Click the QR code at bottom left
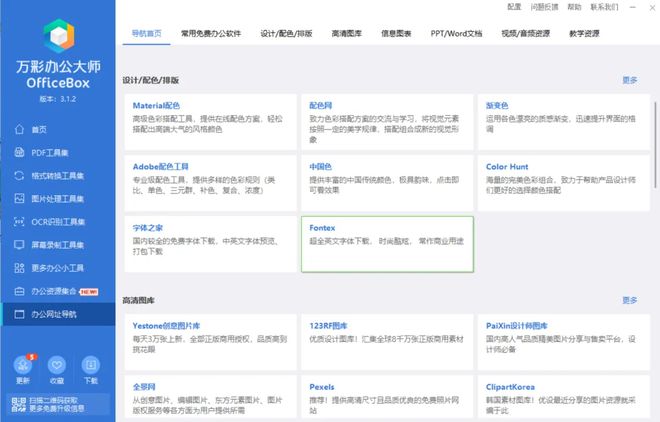Image resolution: width=660 pixels, height=422 pixels. 17,404
